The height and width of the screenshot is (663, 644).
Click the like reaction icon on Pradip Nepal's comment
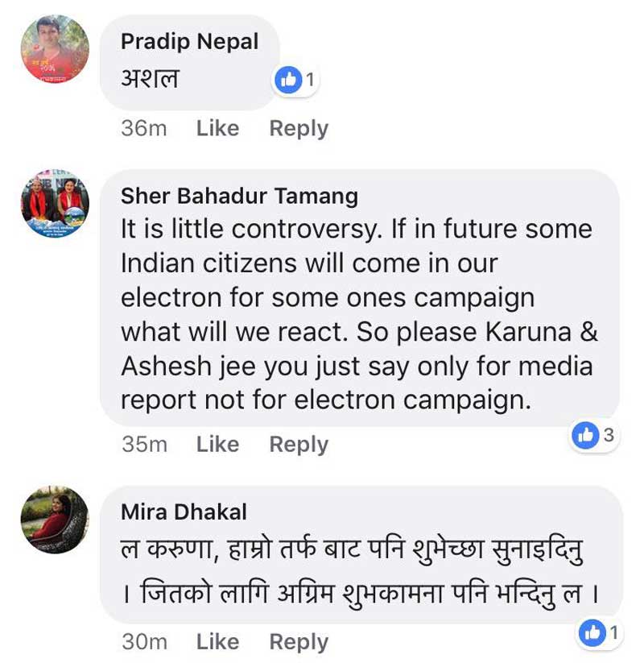287,79
